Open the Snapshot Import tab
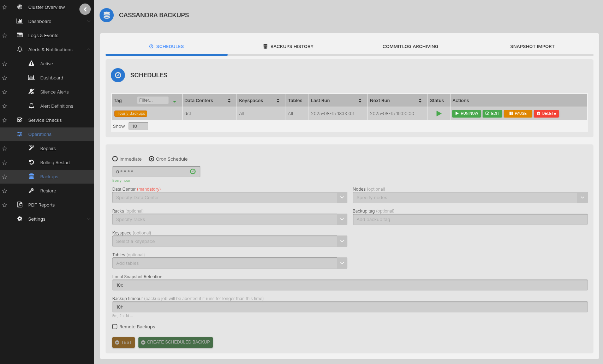This screenshot has width=603, height=364. 532,47
